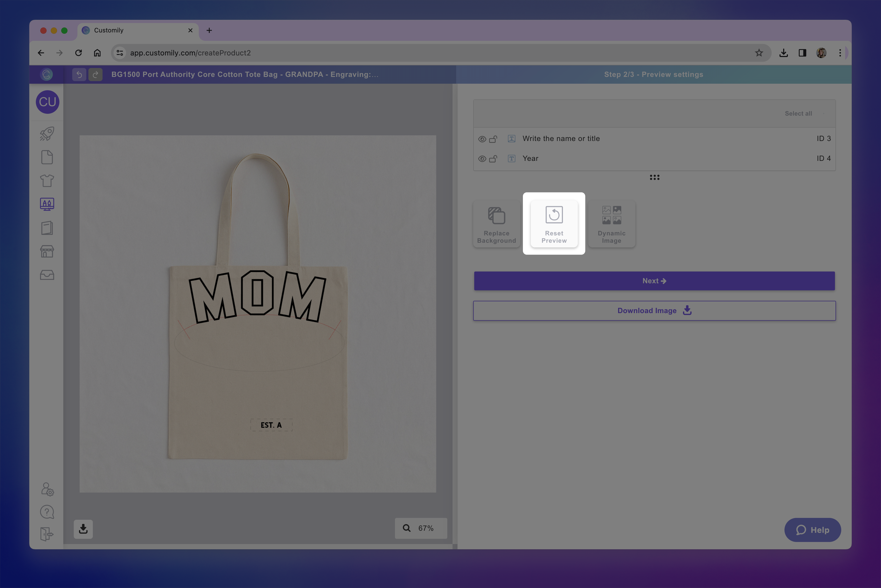Open Replace Background option
The image size is (881, 588).
(496, 224)
